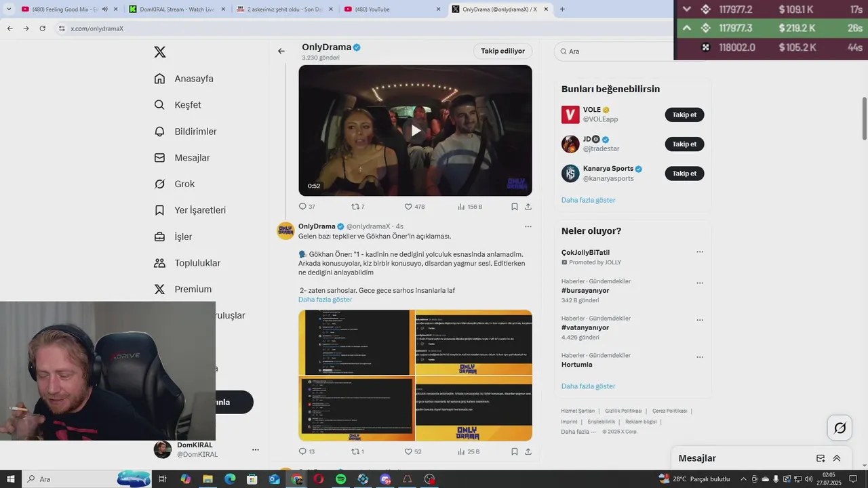The width and height of the screenshot is (868, 488).
Task: Open the DomKIRAL account options menu
Action: point(256,449)
